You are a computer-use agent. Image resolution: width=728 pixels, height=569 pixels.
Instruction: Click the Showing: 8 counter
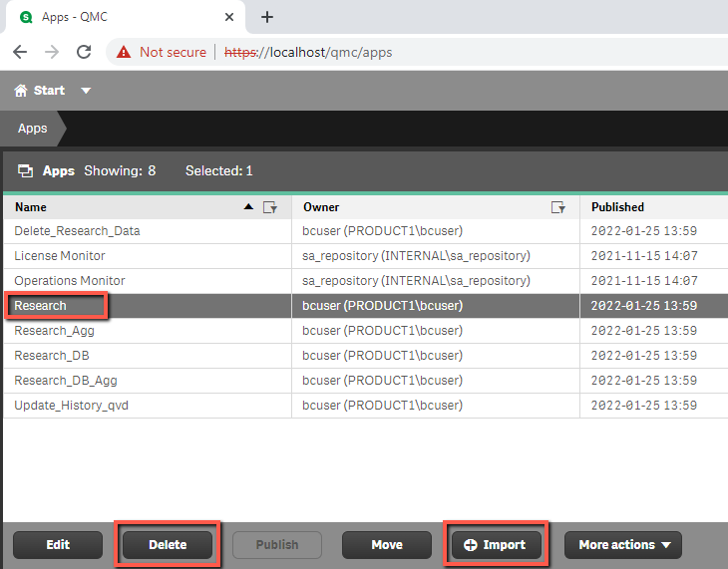coord(120,170)
